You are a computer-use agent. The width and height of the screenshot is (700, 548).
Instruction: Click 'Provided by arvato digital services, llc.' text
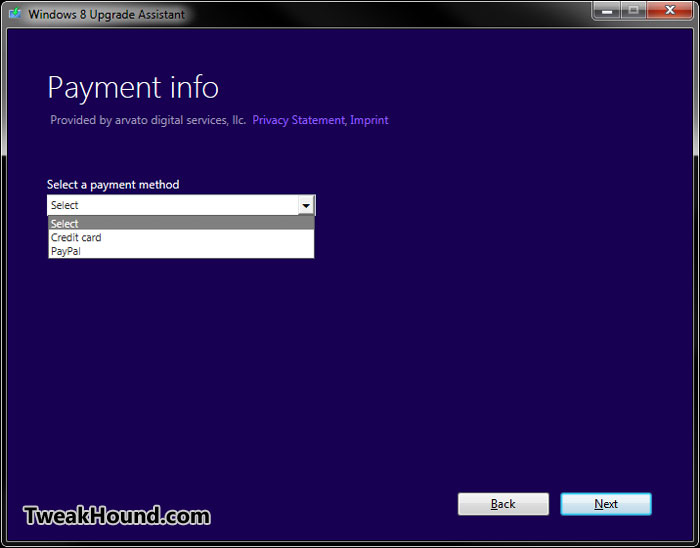point(148,120)
